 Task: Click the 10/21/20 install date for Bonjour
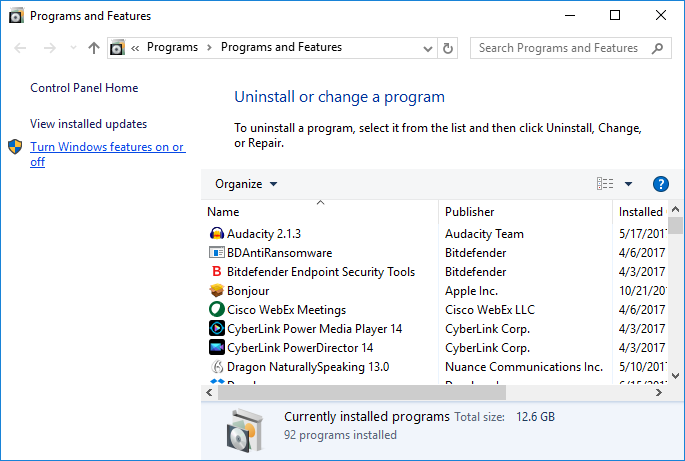coord(642,291)
